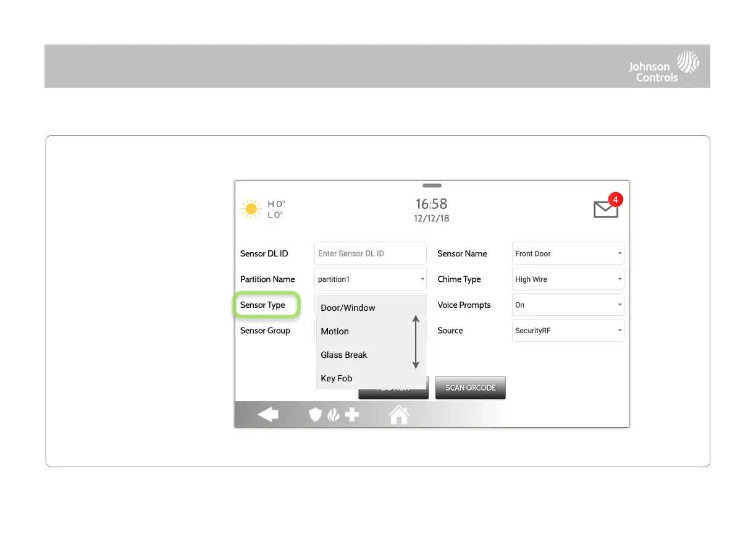The height and width of the screenshot is (534, 756).
Task: Expand the Sensor Name Front Door dropdown
Action: click(x=568, y=253)
